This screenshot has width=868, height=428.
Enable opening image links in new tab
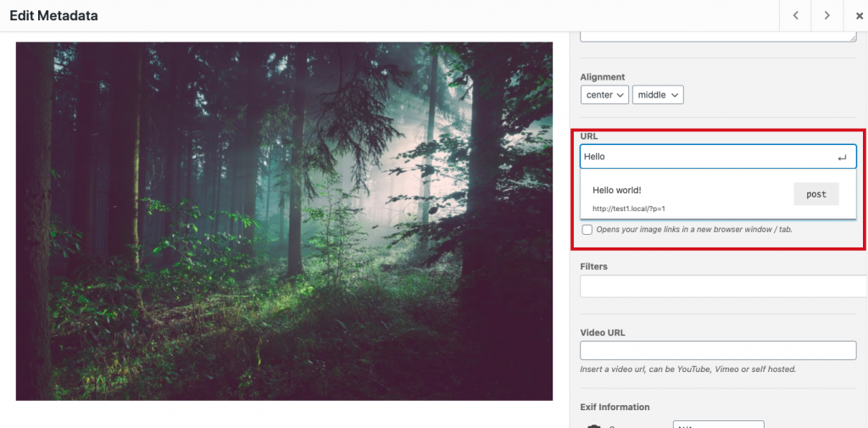click(587, 230)
